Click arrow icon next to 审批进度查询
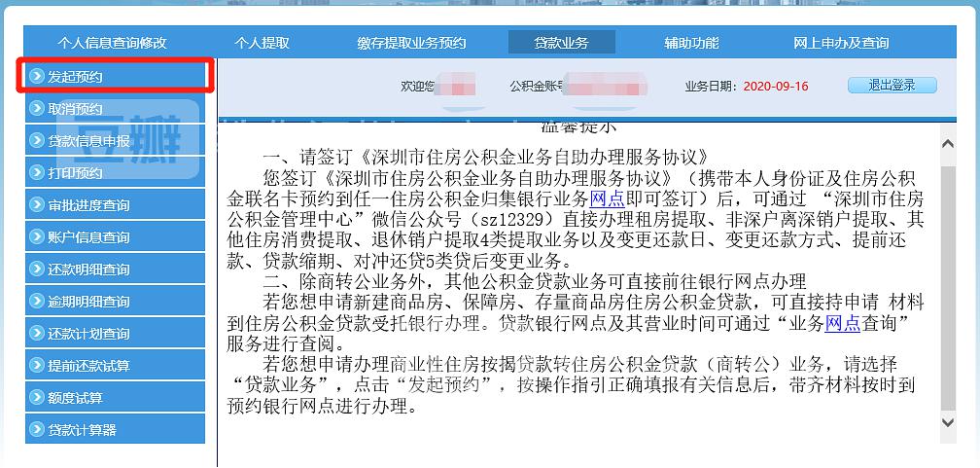980x468 pixels. pos(36,205)
